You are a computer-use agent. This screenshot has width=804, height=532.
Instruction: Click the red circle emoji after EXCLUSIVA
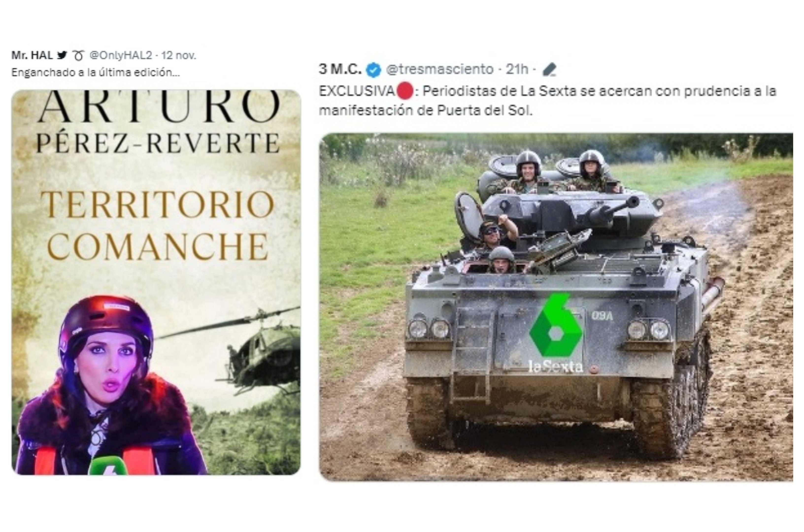pos(405,91)
